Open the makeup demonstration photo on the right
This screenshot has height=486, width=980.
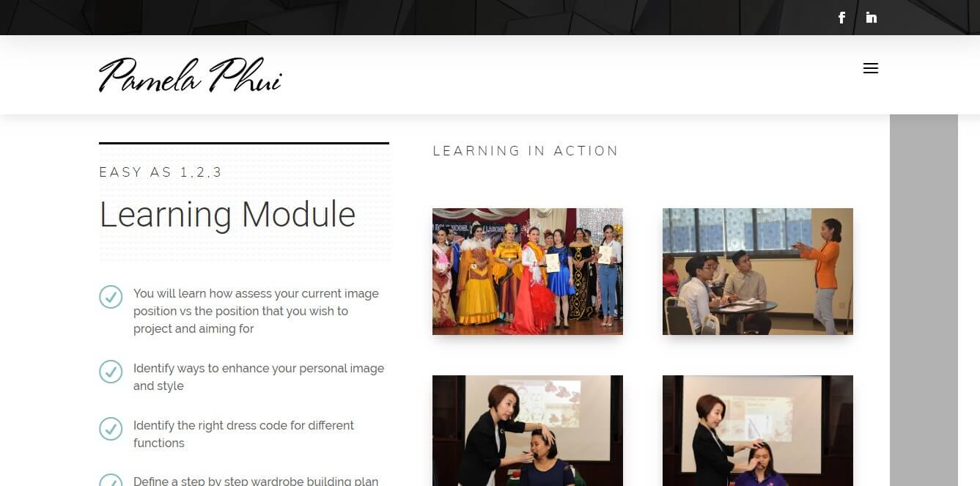tap(758, 431)
